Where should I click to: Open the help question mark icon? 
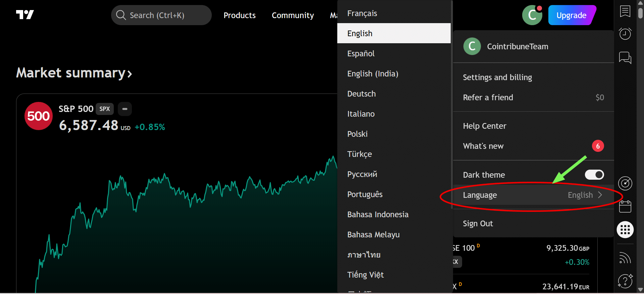(x=625, y=281)
